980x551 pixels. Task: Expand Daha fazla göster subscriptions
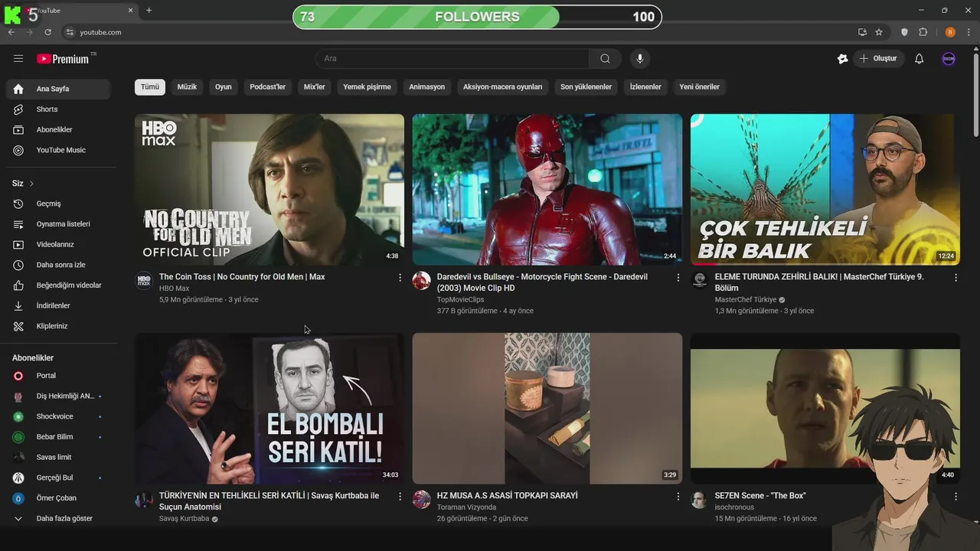58,519
